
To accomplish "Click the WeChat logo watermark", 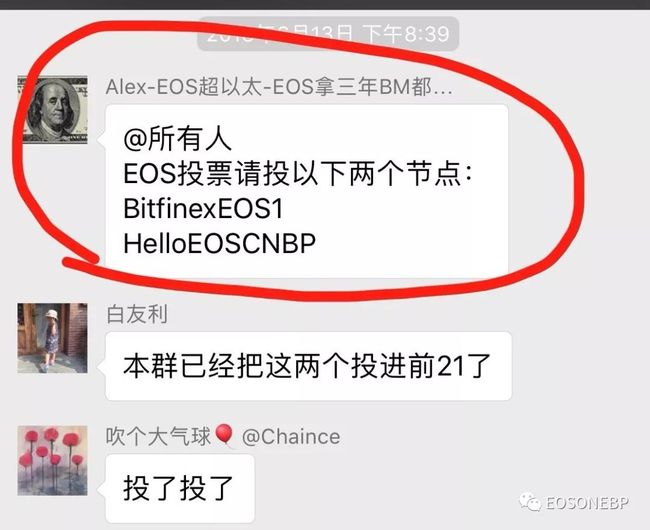I will coord(530,503).
